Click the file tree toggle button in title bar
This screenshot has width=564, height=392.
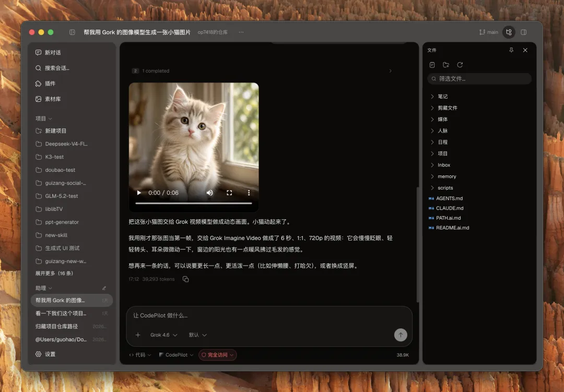tap(509, 32)
